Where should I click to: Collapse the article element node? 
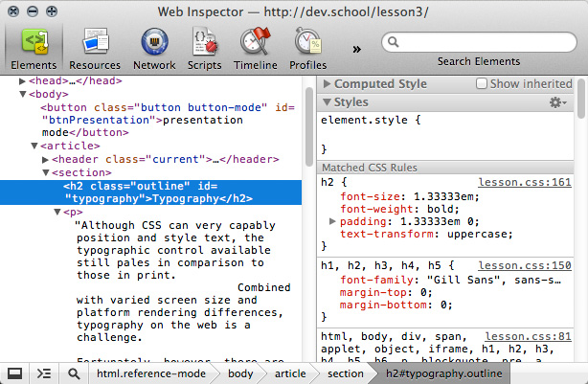point(34,146)
